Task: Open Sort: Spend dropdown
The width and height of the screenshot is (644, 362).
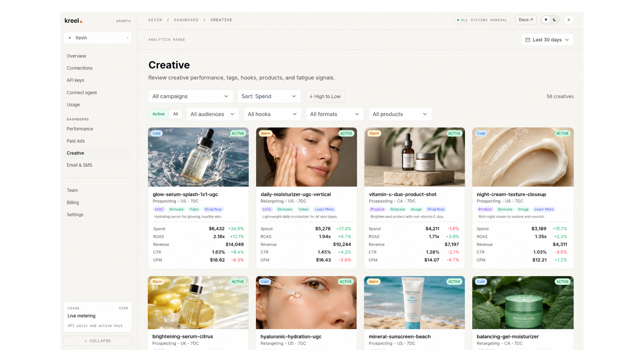Action: click(269, 96)
